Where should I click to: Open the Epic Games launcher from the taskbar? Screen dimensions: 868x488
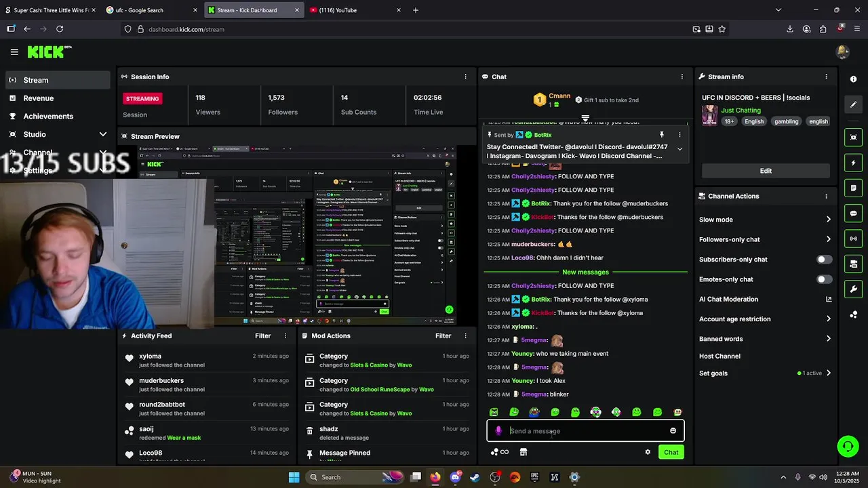click(534, 477)
